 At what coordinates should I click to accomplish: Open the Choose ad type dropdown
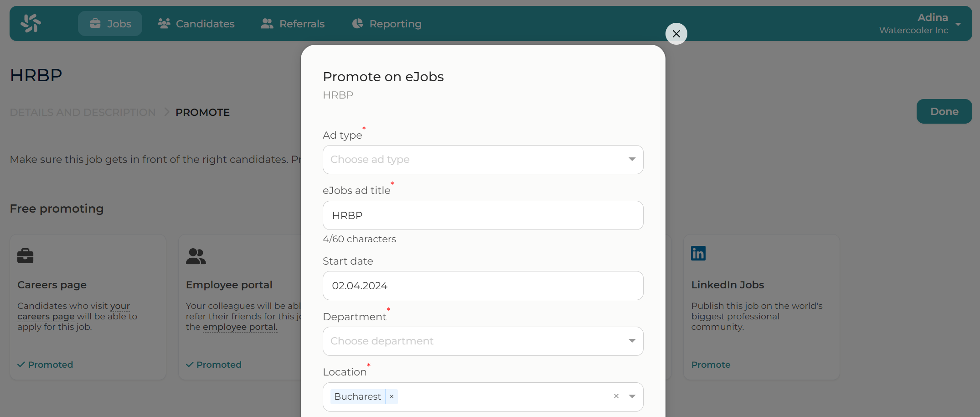point(483,160)
